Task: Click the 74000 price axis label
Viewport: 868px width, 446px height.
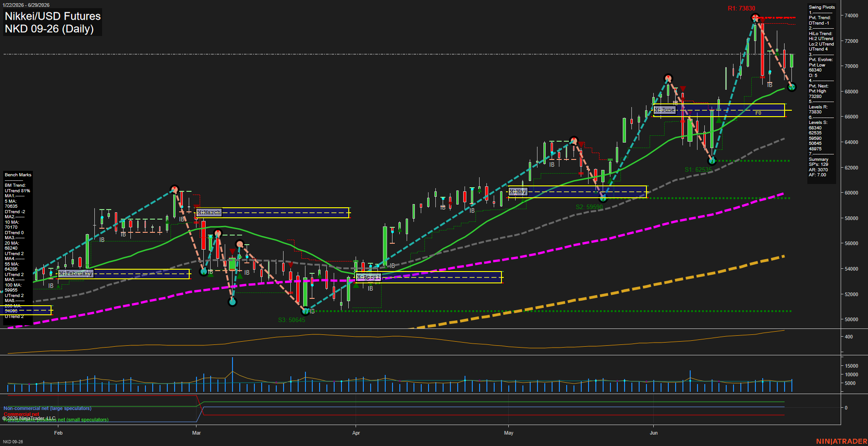Action: [852, 15]
